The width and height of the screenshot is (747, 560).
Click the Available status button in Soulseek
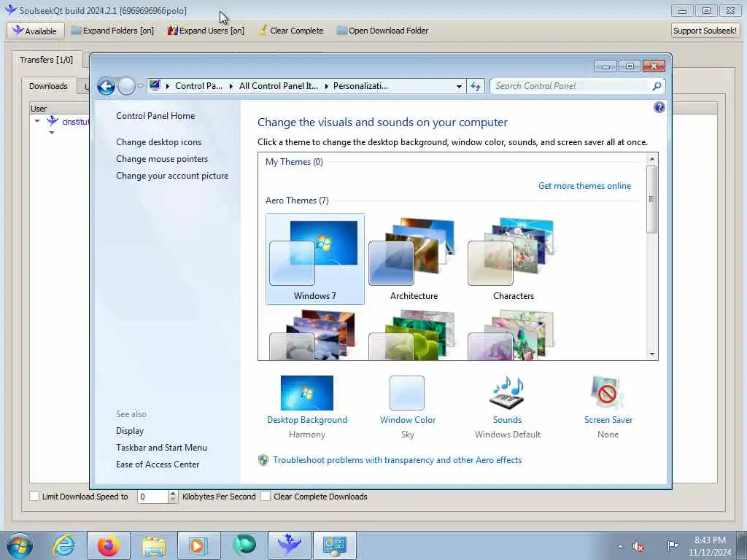tap(35, 31)
